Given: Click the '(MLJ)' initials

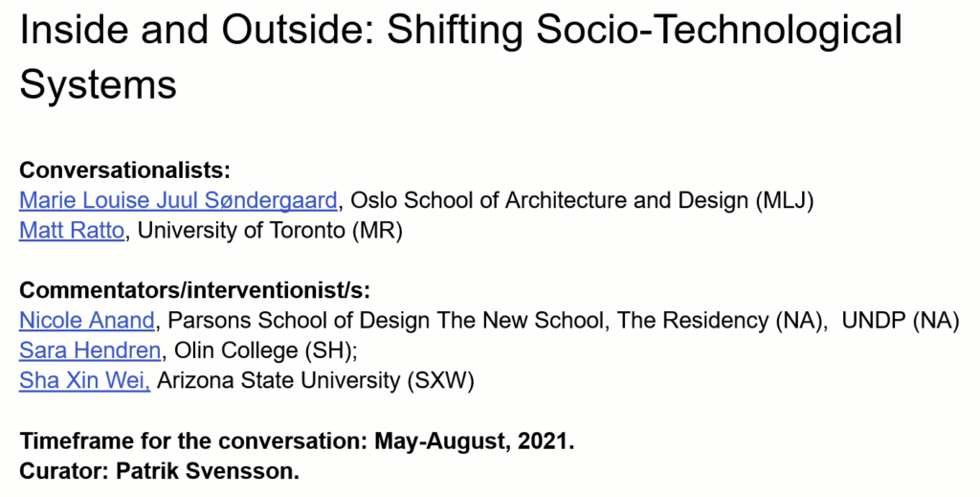Looking at the screenshot, I should [784, 201].
